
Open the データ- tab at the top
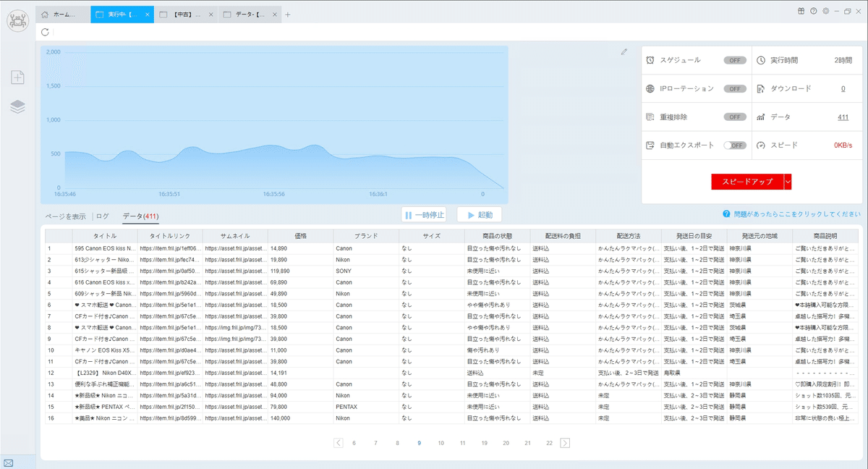250,14
